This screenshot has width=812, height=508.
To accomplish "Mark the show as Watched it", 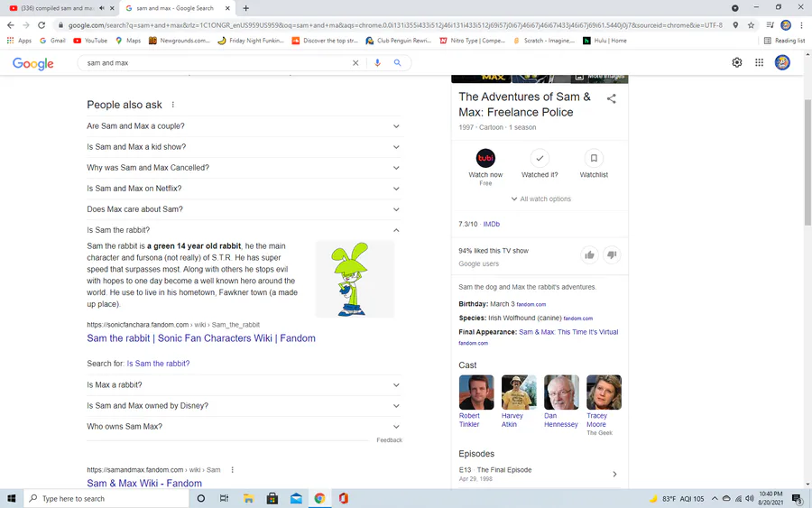I will (540, 164).
